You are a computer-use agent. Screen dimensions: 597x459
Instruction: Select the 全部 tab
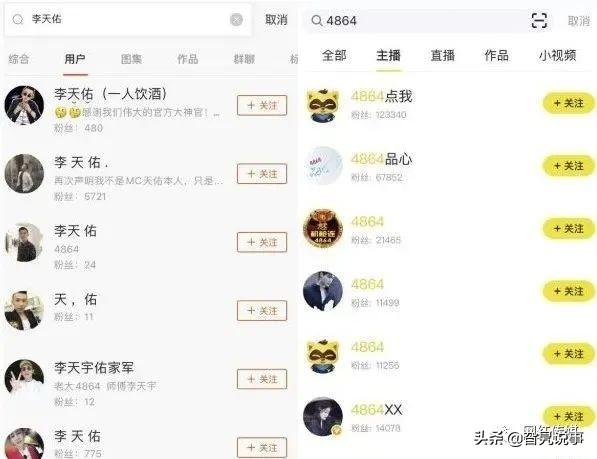(334, 56)
